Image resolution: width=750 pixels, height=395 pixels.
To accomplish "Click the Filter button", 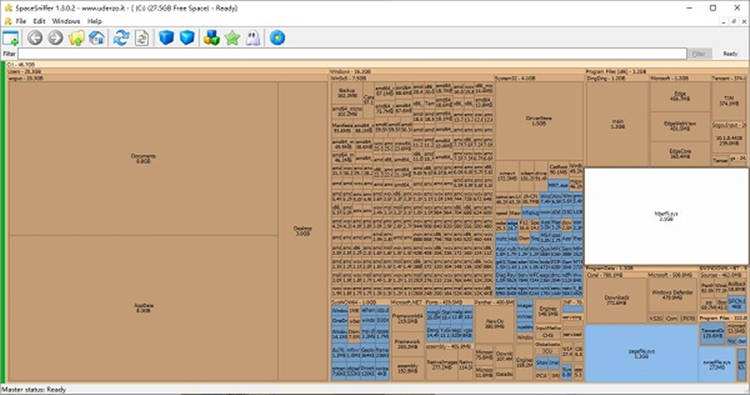I will (x=699, y=54).
